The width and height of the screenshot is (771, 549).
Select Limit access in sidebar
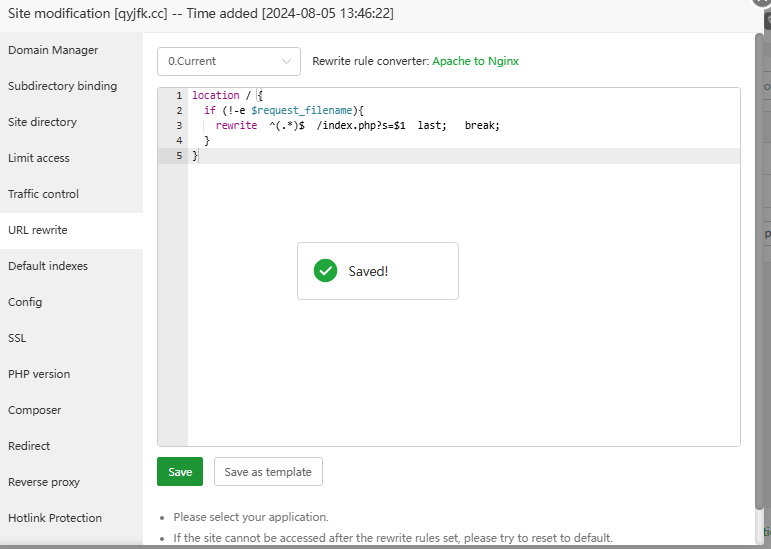tap(39, 158)
